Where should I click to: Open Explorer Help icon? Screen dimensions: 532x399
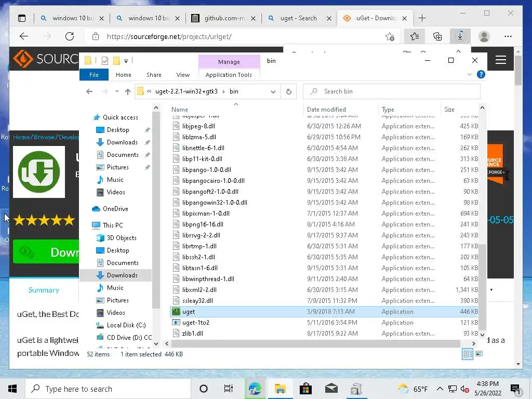click(x=481, y=74)
